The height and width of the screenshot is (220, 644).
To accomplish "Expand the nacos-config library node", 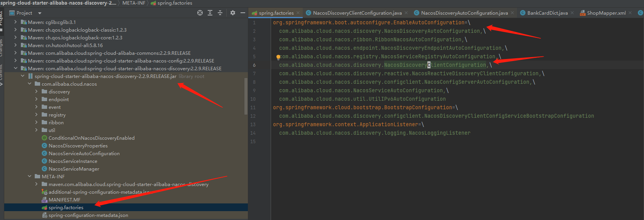I will point(15,61).
